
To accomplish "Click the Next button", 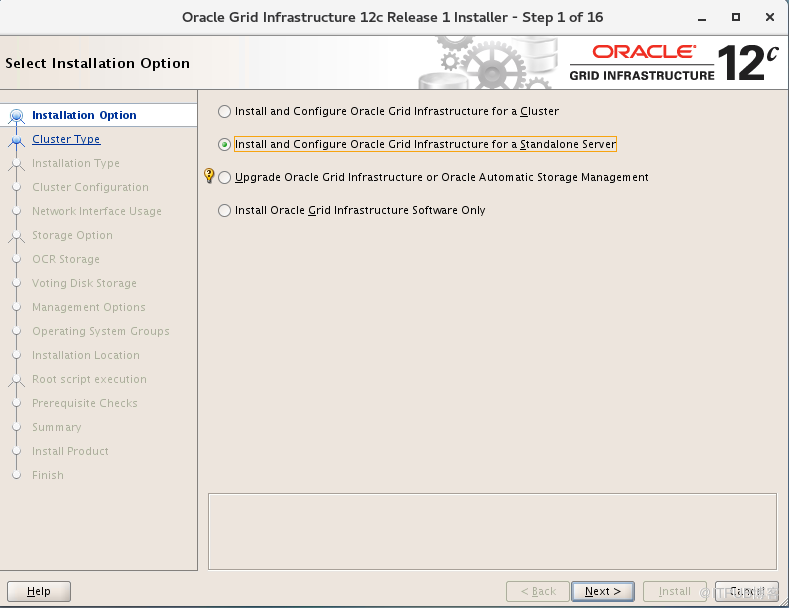I will tap(602, 591).
